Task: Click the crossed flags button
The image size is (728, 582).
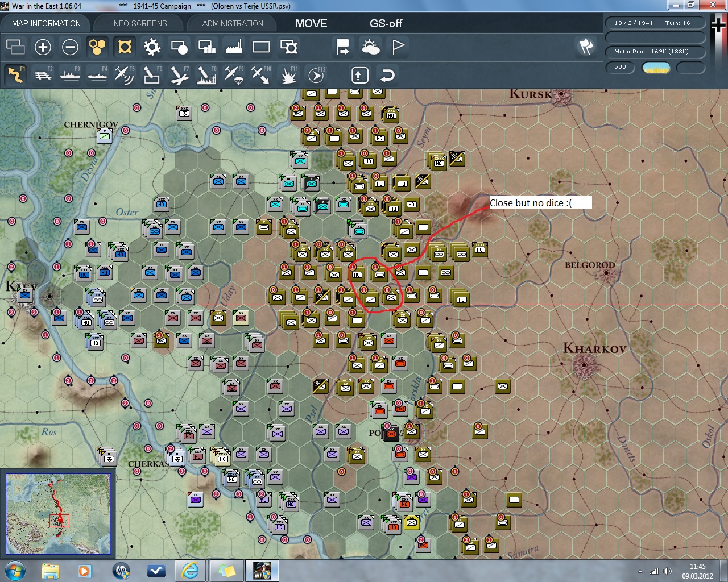Action: (x=586, y=47)
